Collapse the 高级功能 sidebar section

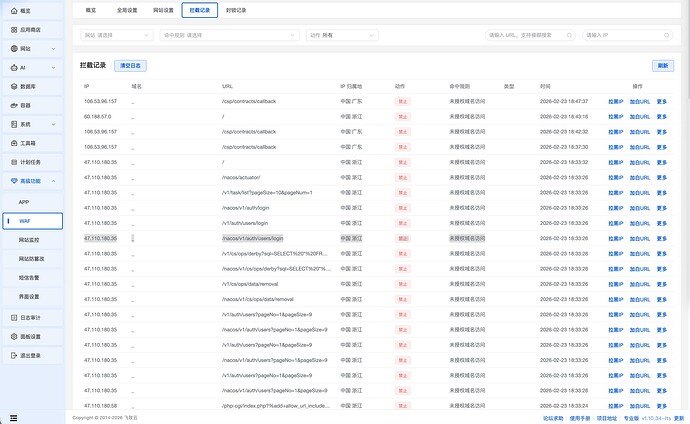tap(55, 181)
